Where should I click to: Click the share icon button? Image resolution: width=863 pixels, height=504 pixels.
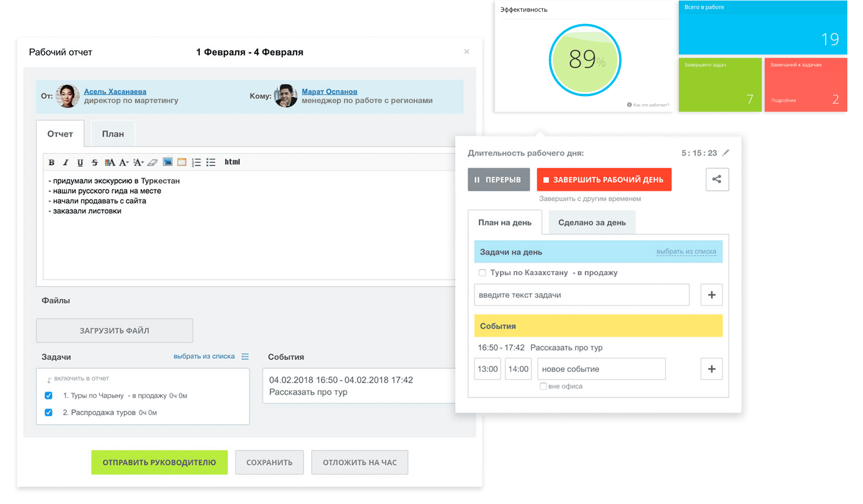717,180
